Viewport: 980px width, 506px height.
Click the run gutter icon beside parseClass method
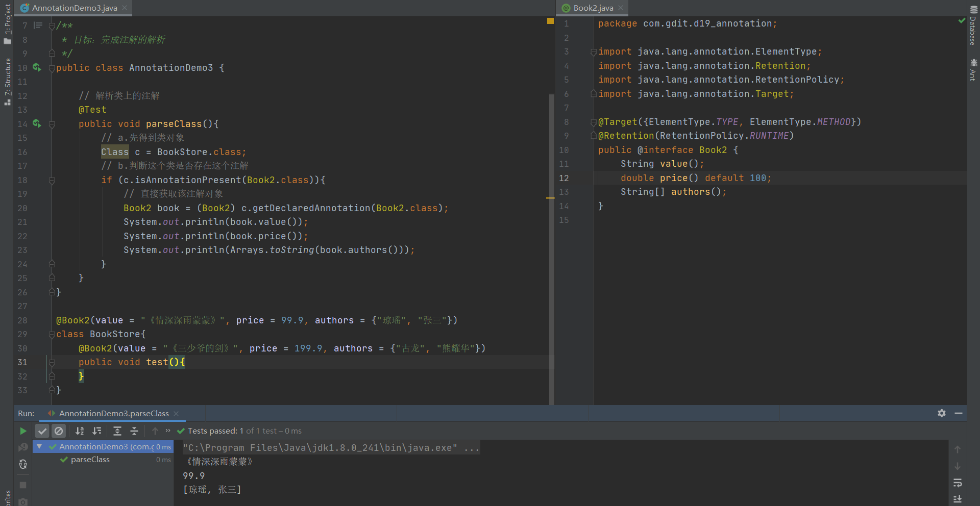(x=37, y=123)
